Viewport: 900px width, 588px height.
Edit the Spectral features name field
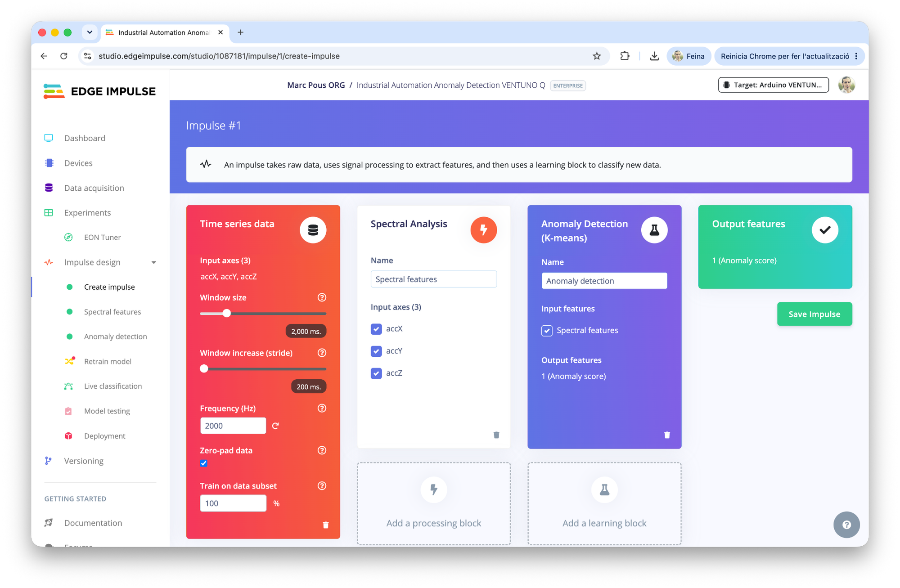point(433,279)
